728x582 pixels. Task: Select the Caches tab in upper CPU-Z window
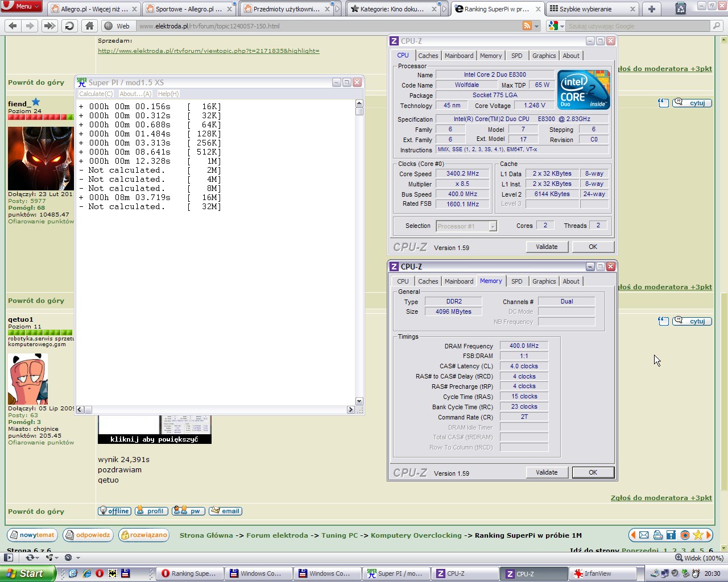428,56
